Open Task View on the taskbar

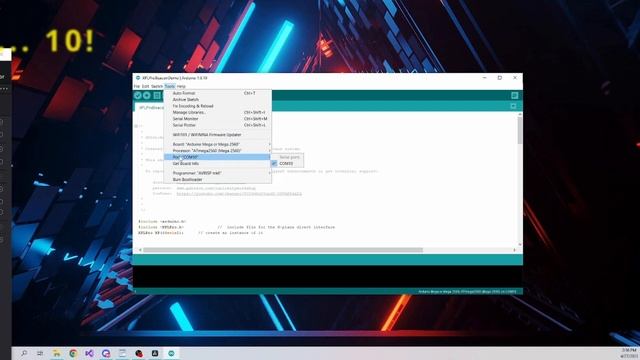point(40,353)
